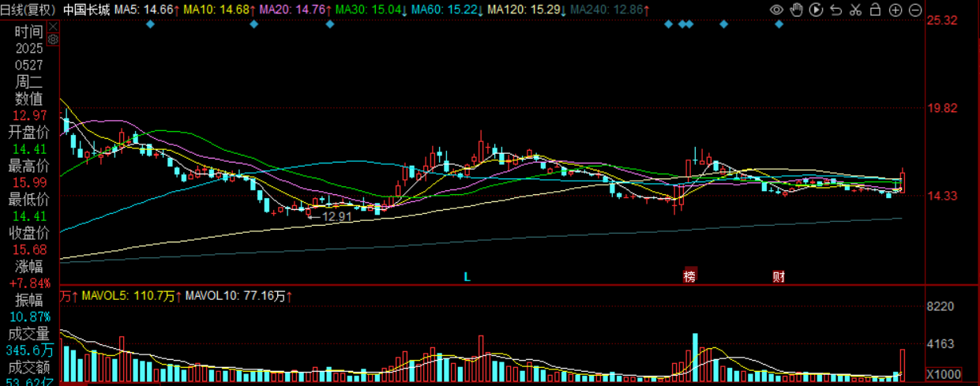Screen dimensions: 980x386
Task: Click the undo arrow icon
Action: coord(836,10)
